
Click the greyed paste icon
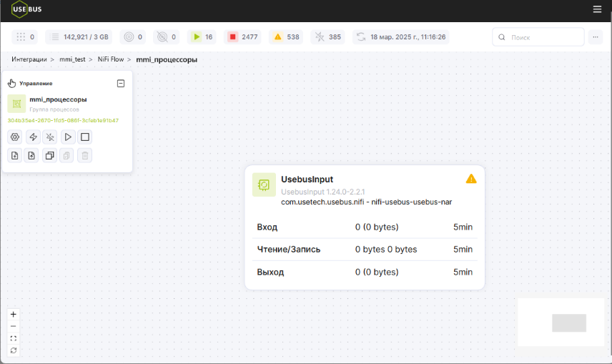(66, 155)
